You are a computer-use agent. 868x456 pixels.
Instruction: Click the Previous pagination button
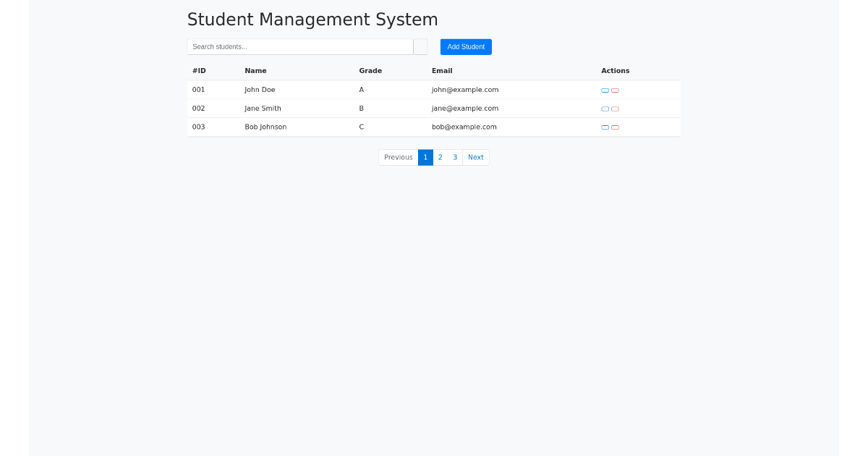click(x=398, y=157)
